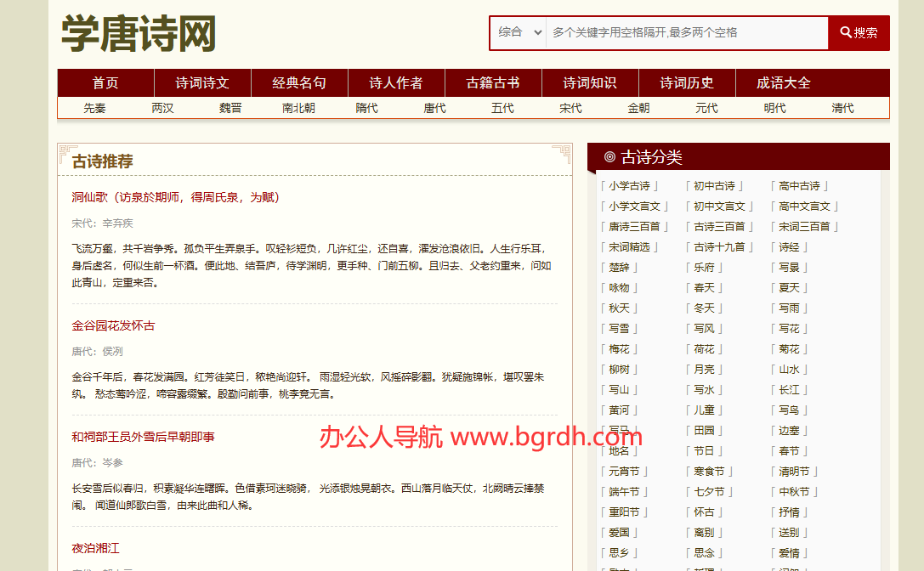Browse the 梅花 poem category
Image resolution: width=924 pixels, height=571 pixels.
(619, 349)
